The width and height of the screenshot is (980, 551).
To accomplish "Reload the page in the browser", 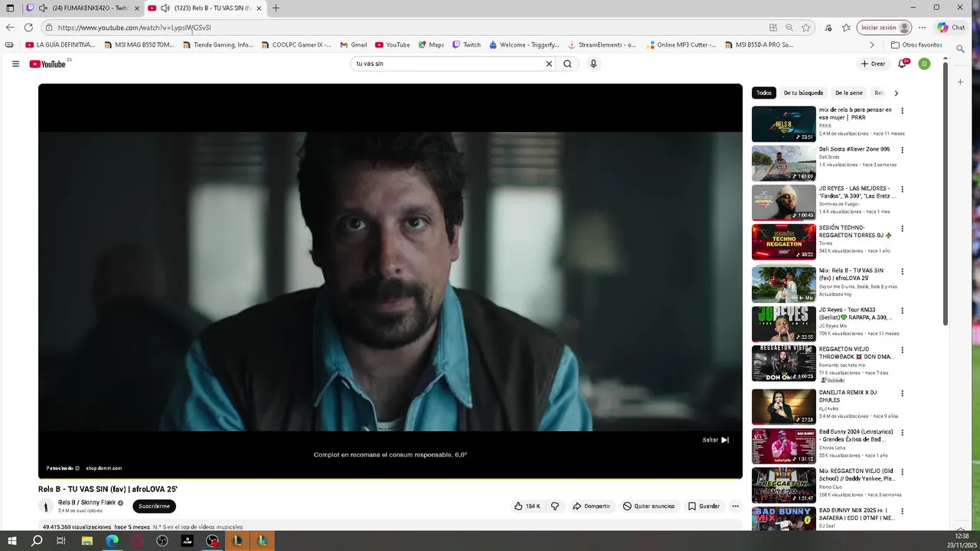I will pos(28,28).
